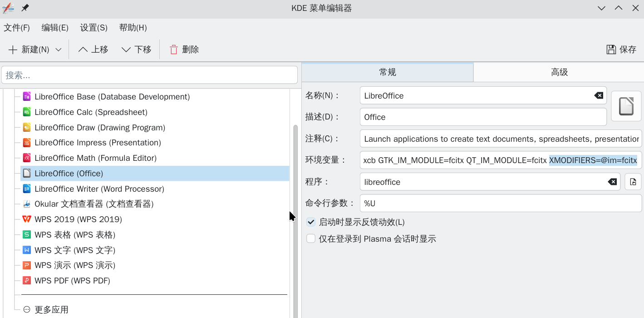The width and height of the screenshot is (644, 318).
Task: Click the 下移 move down button
Action: click(137, 50)
